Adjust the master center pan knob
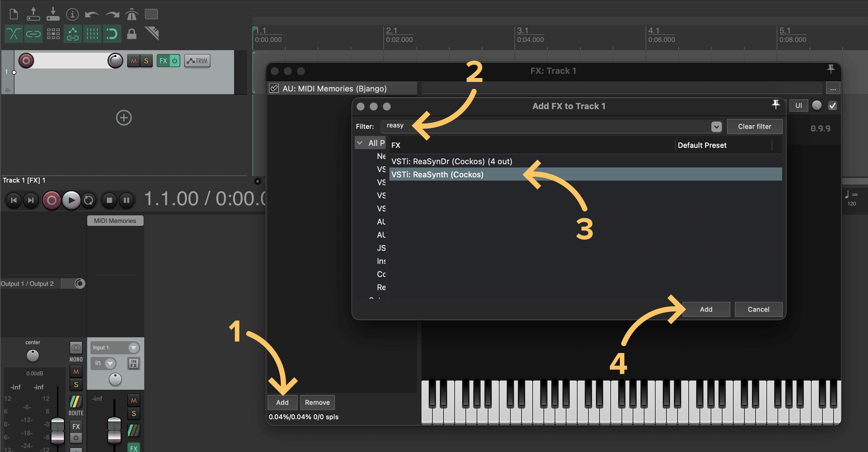 33,356
